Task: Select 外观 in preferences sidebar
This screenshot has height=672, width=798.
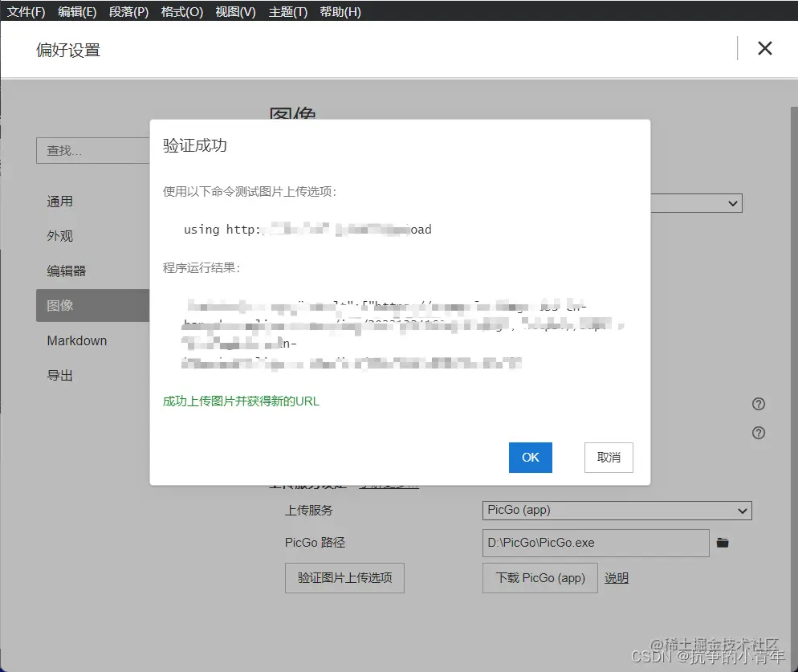Action: pyautogui.click(x=60, y=236)
